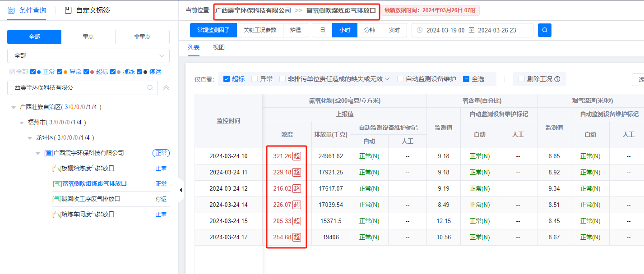Select 富氧侧吹熔炼废气排放口 in the tree
The height and width of the screenshot is (274, 644).
(90, 184)
